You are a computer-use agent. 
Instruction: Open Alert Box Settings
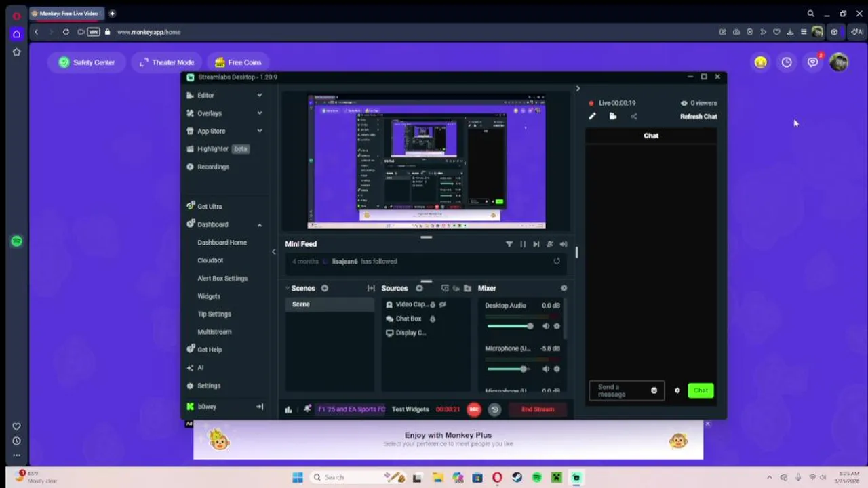click(x=222, y=279)
